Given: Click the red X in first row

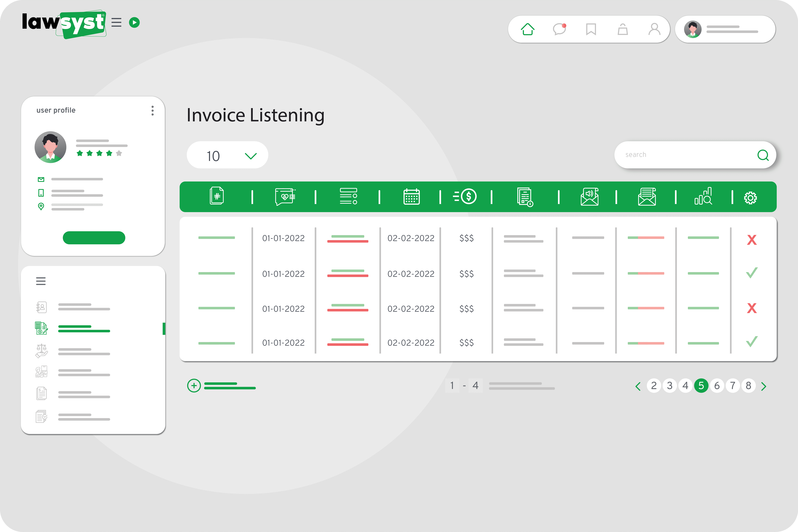Looking at the screenshot, I should (752, 240).
